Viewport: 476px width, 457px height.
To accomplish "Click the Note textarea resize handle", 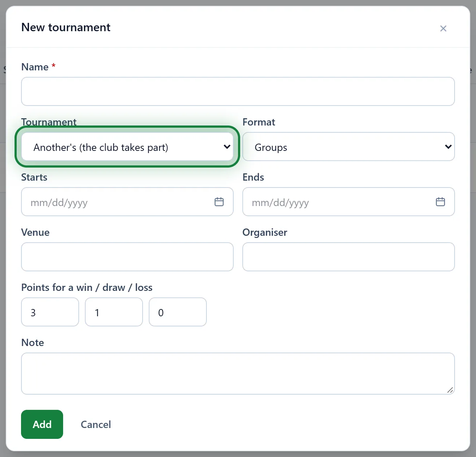I will click(x=450, y=390).
